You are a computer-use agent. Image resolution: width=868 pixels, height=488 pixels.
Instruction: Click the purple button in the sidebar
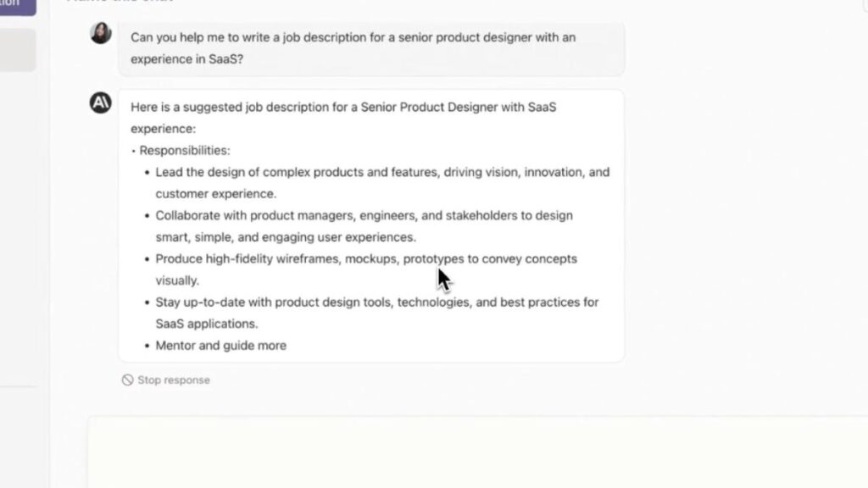click(x=17, y=6)
